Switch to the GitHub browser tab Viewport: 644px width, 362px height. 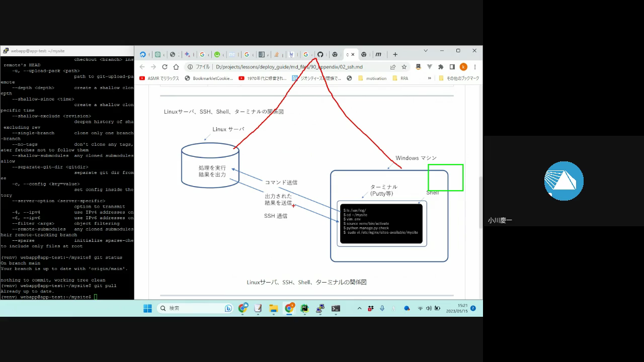tap(320, 54)
